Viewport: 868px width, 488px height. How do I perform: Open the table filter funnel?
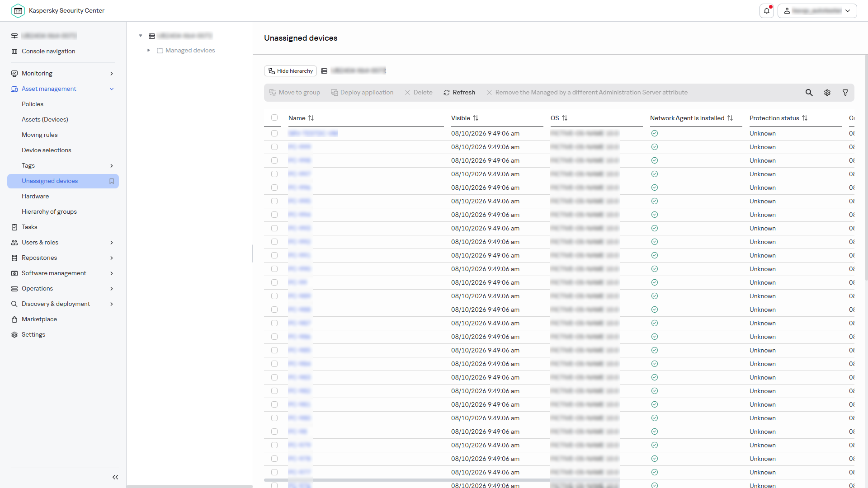click(845, 93)
